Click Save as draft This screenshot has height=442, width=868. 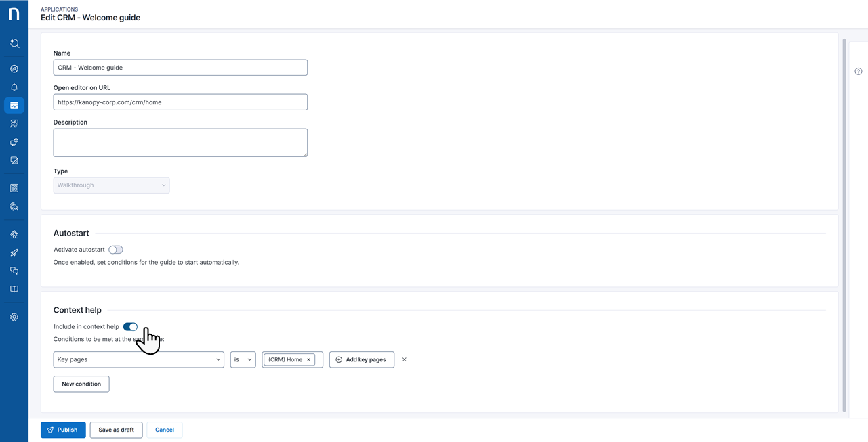tap(116, 430)
